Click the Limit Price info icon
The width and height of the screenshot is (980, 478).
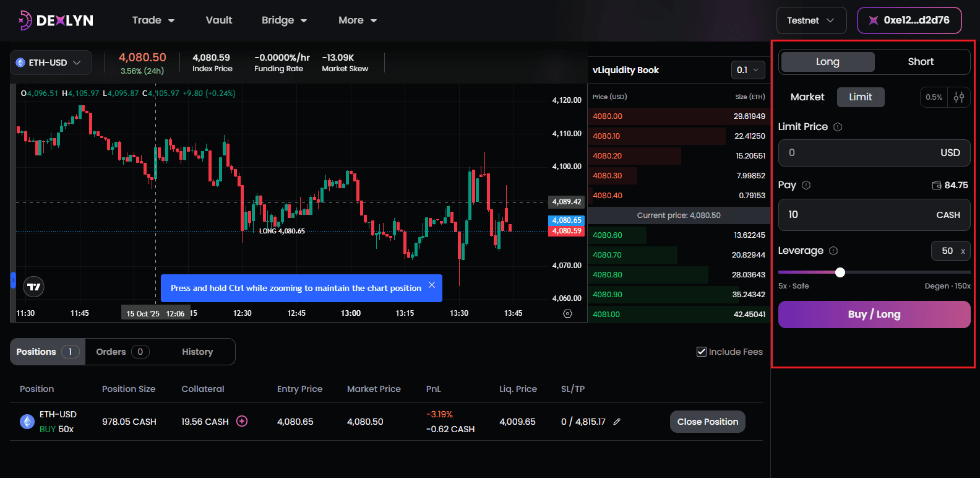pyautogui.click(x=838, y=127)
